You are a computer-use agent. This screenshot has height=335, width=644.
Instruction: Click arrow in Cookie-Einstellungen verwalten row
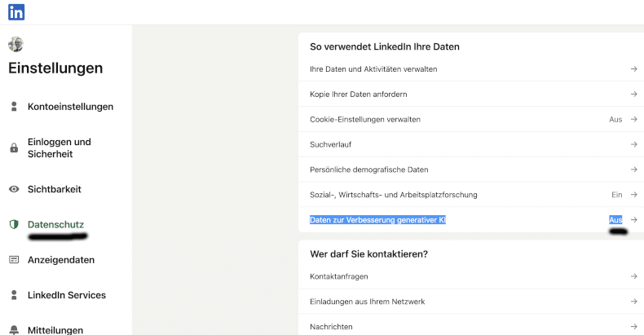633,119
